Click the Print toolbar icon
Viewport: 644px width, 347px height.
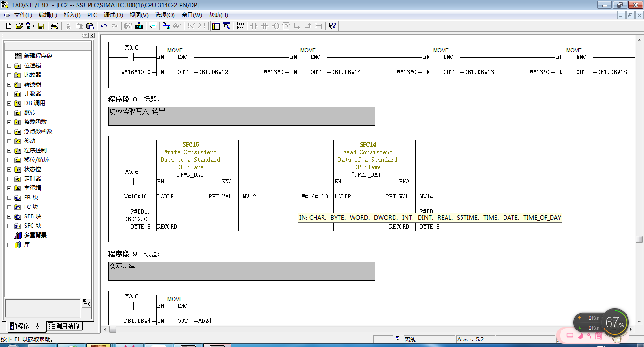click(x=54, y=26)
